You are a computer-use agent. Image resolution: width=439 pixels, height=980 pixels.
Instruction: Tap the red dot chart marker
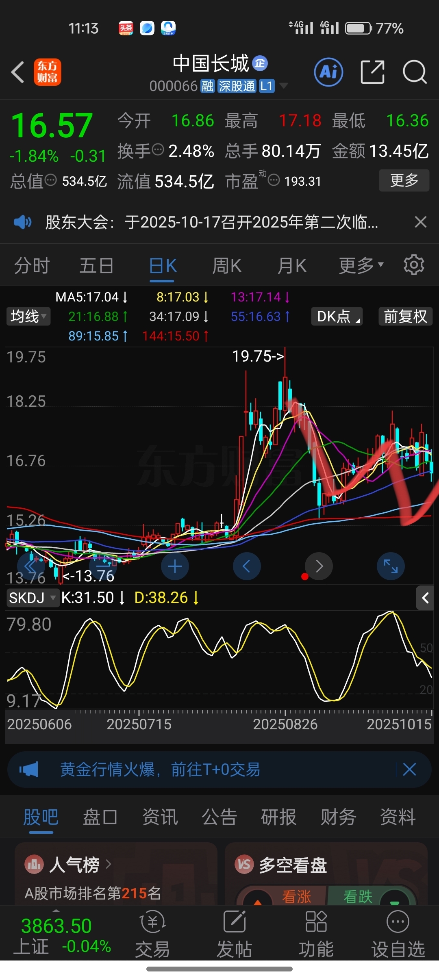coord(304,577)
